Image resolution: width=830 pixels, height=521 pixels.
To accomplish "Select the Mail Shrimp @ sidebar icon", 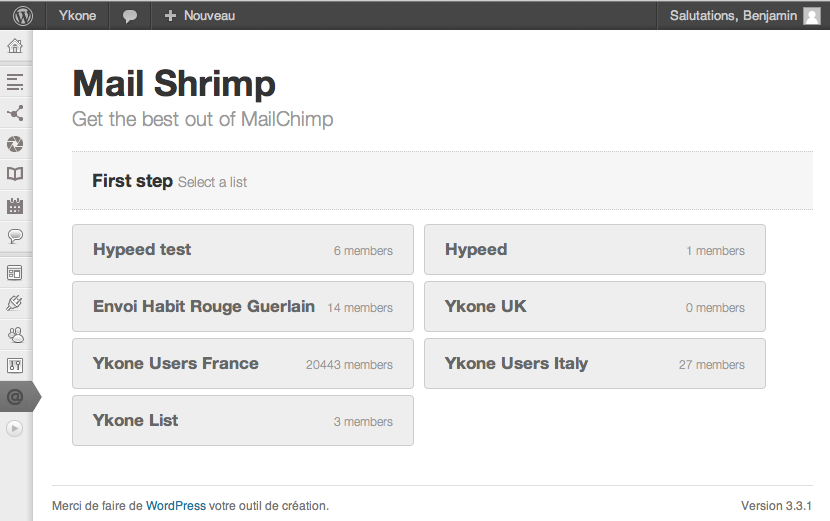I will (x=15, y=396).
